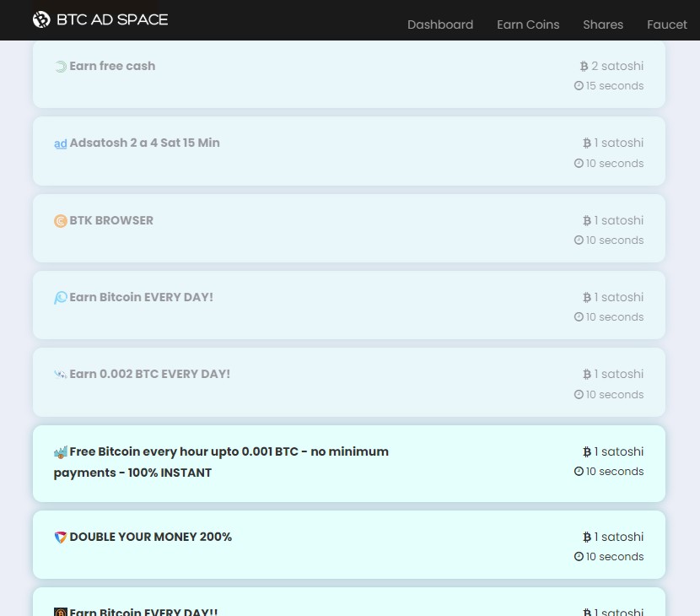The height and width of the screenshot is (616, 700).
Task: Click the bitcoin symbol in the Earn 0.002 BTC row
Action: coord(587,375)
